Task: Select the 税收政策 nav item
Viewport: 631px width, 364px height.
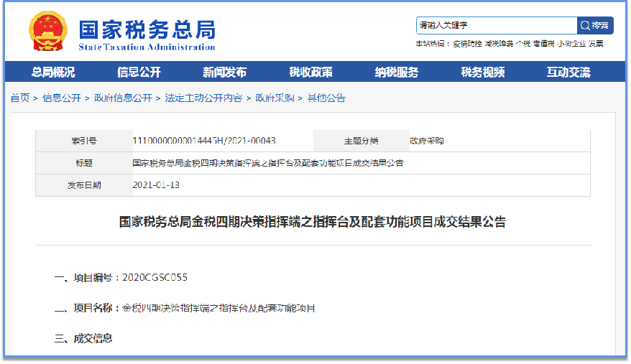Action: [x=310, y=72]
